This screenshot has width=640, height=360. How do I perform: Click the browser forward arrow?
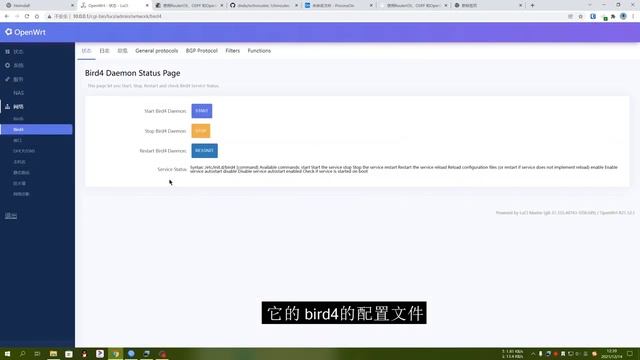(17, 16)
